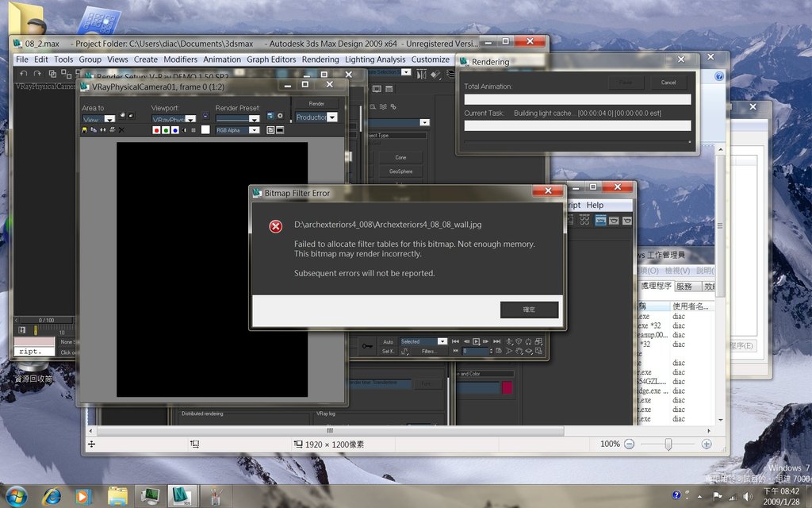Click Filters... button near Set Key
Screen dimensions: 812x508
pyautogui.click(x=429, y=352)
